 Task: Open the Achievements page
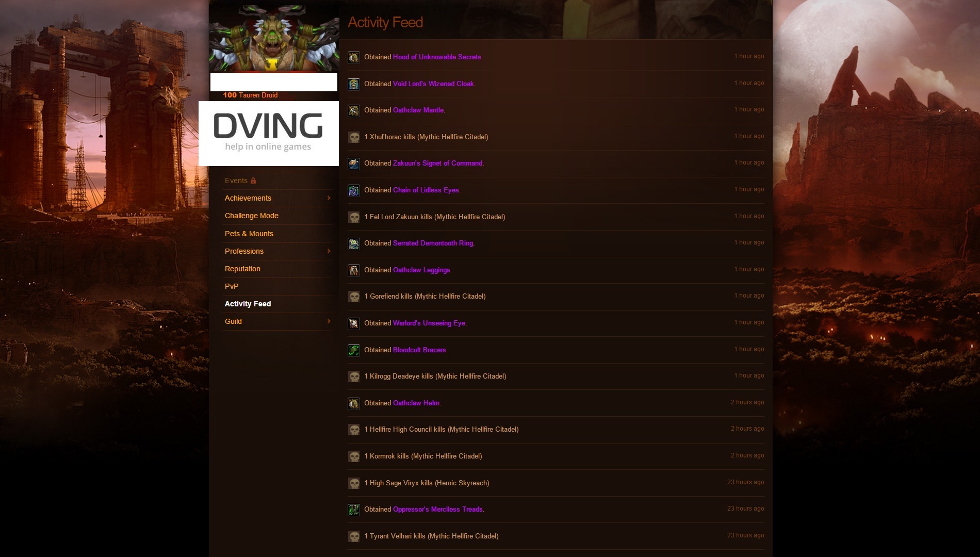pos(248,198)
